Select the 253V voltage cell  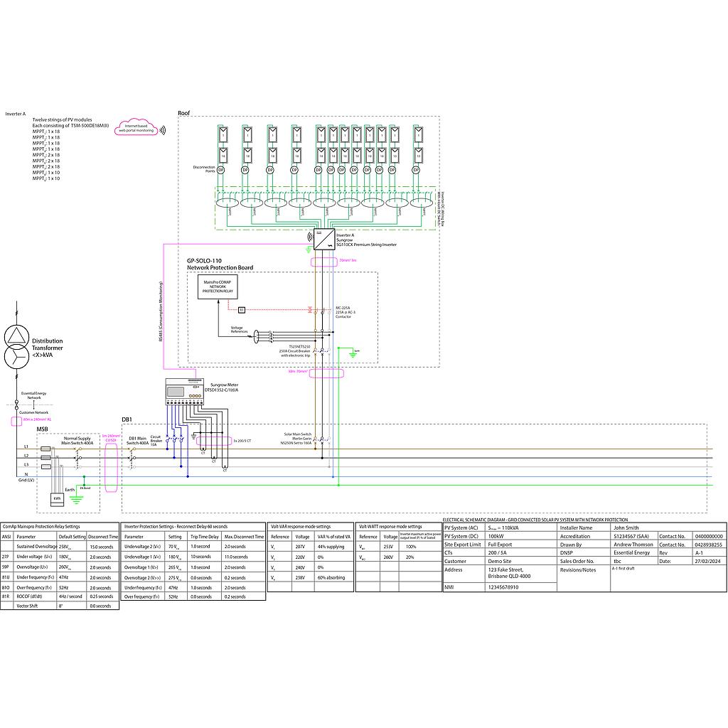click(389, 547)
